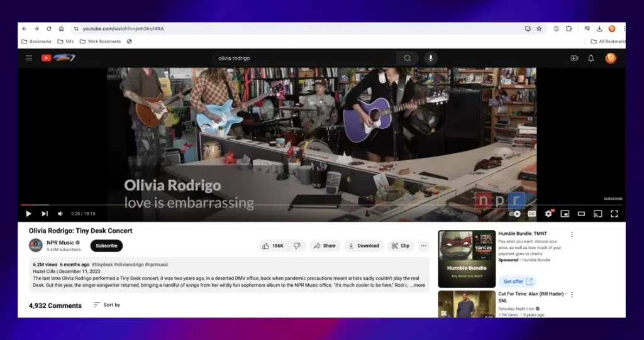Open the #oliviarodrigo hashtag
The height and width of the screenshot is (340, 644).
click(x=129, y=265)
